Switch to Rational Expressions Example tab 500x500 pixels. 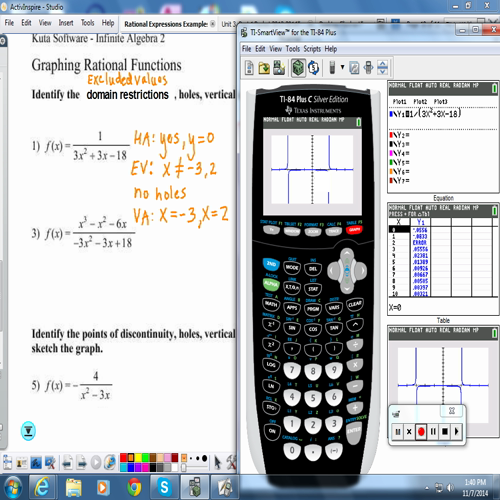pos(166,24)
